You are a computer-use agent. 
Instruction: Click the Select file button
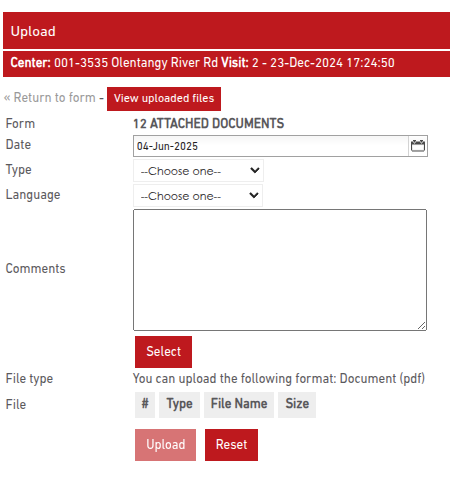tap(163, 352)
